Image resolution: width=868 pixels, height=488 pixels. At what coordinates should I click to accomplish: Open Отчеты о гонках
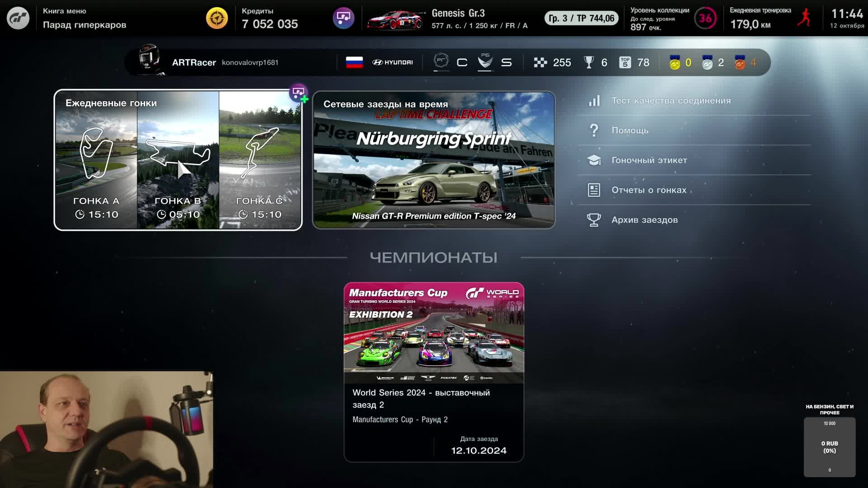click(x=648, y=190)
